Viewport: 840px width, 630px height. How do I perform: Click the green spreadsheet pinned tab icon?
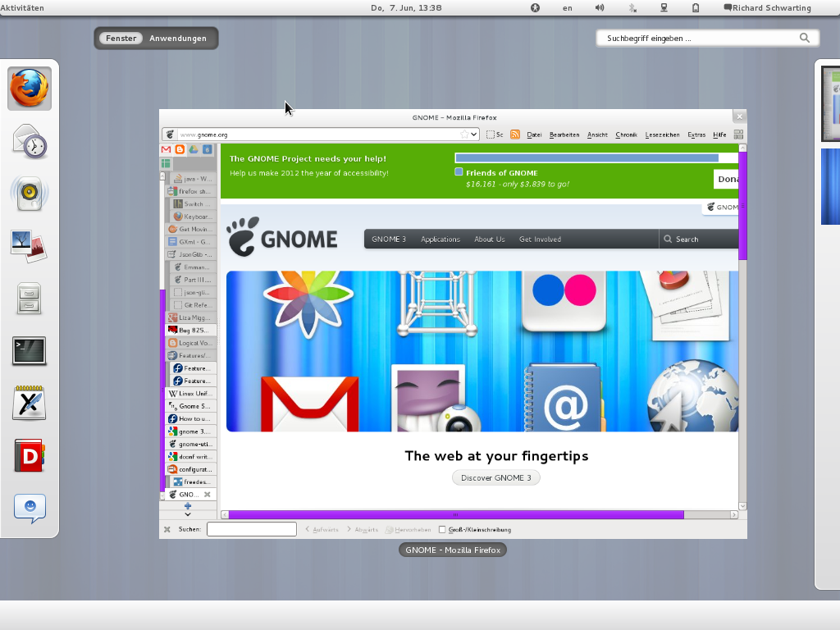point(166,163)
